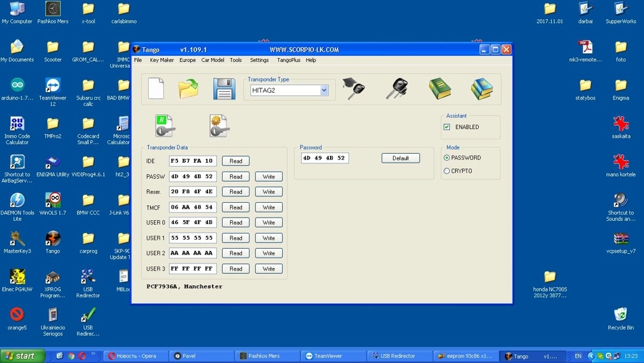Screen dimensions: 644x363
Task: Open the saskaita desktop icon
Action: pos(620,128)
